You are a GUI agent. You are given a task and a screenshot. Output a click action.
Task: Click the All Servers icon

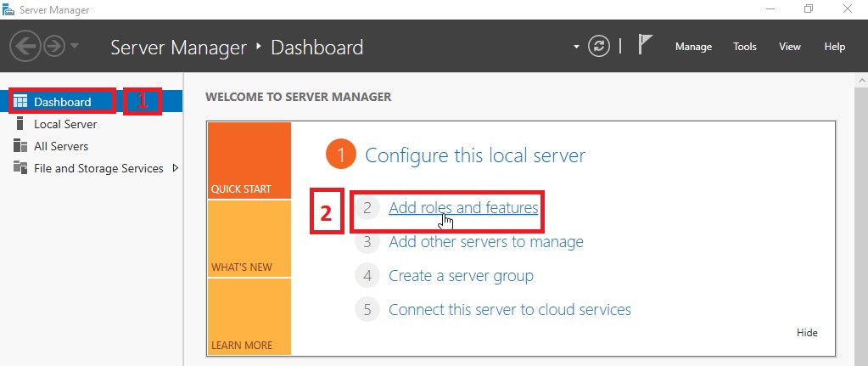tap(20, 145)
